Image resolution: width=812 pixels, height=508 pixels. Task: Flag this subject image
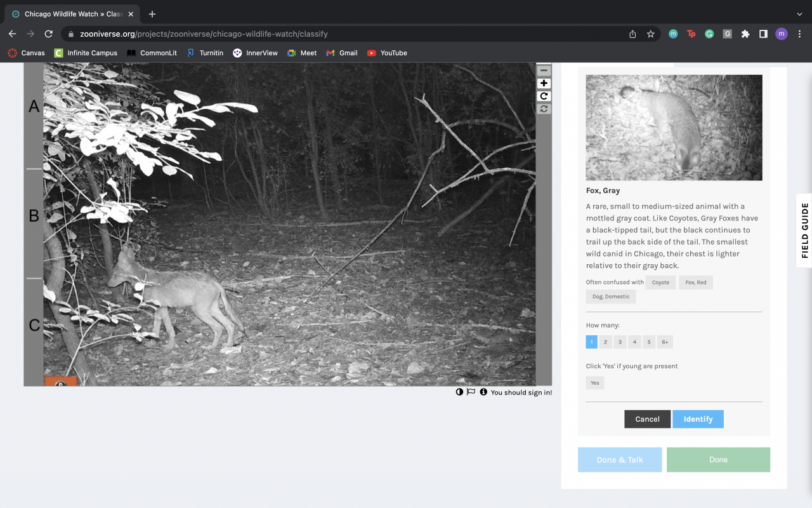(471, 392)
